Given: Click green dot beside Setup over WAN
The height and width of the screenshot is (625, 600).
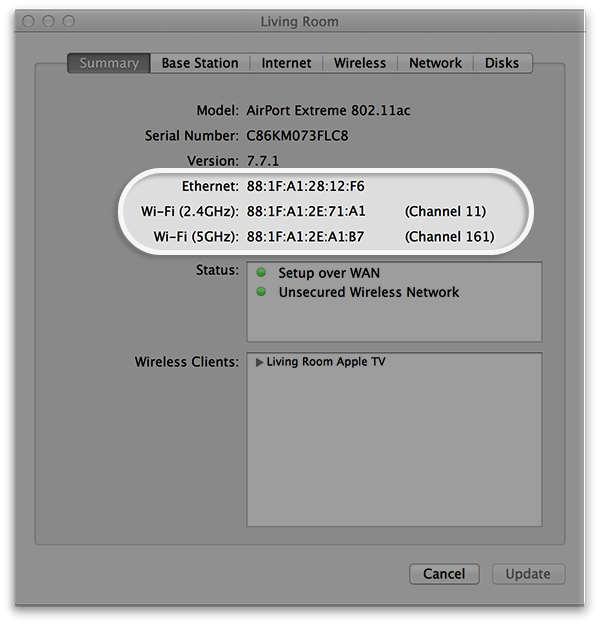Looking at the screenshot, I should (x=261, y=273).
